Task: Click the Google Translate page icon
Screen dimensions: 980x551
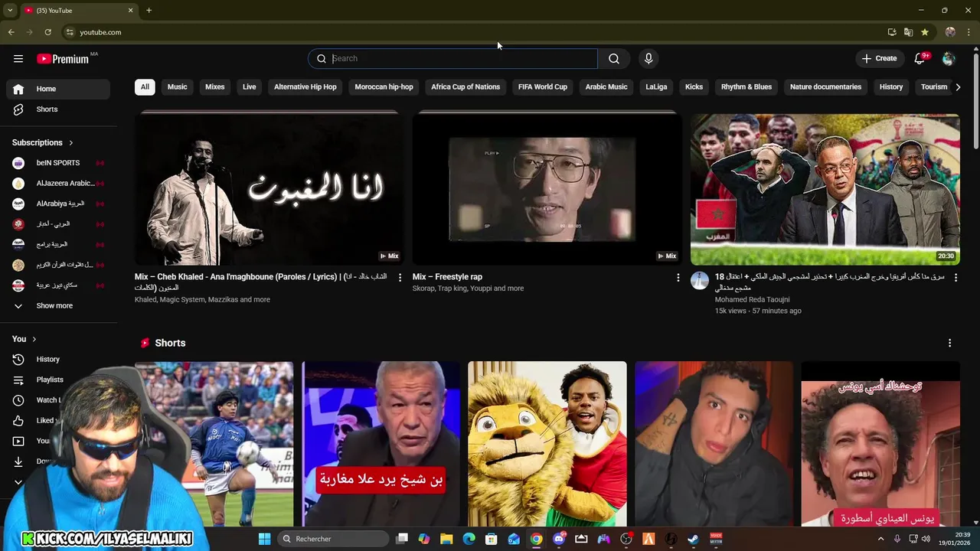Action: click(x=908, y=32)
